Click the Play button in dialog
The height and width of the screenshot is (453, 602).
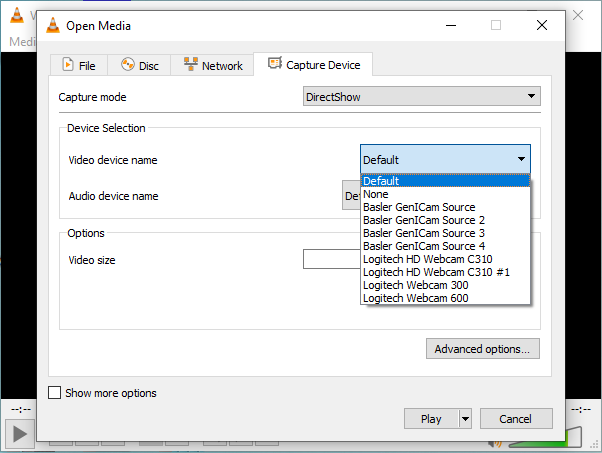pyautogui.click(x=431, y=418)
